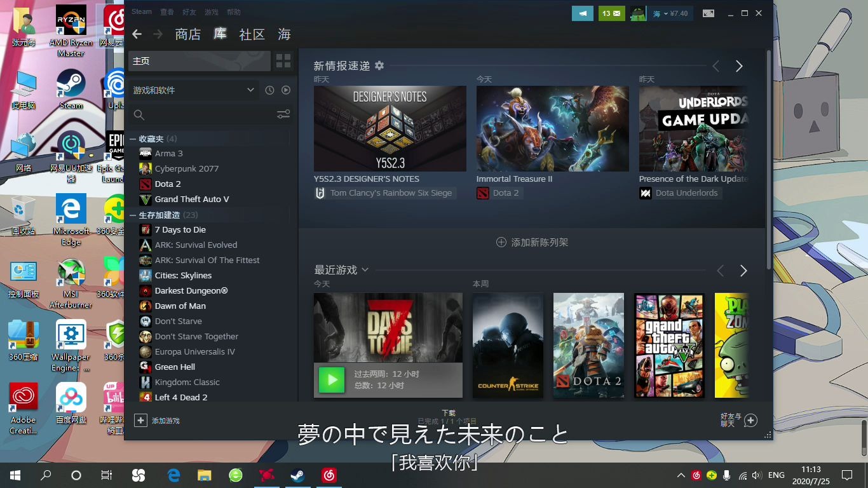Click the Dota Underlords game tag
The image size is (868, 488).
[x=680, y=193]
